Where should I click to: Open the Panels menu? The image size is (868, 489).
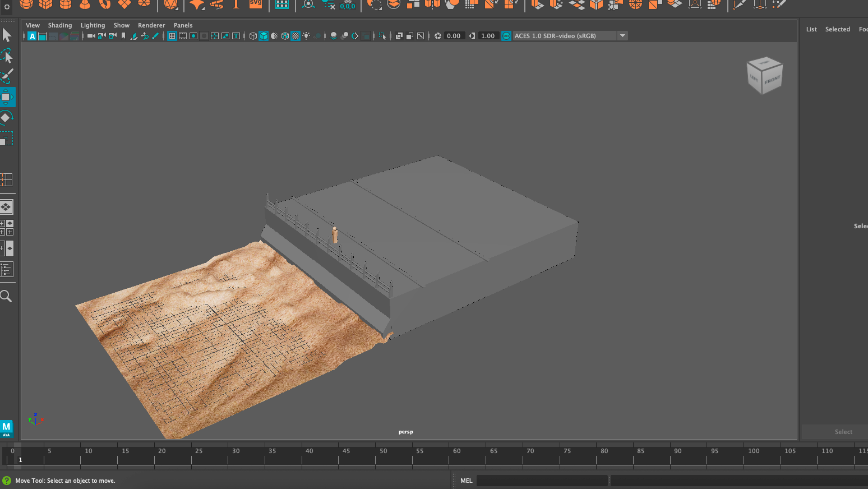click(x=183, y=25)
